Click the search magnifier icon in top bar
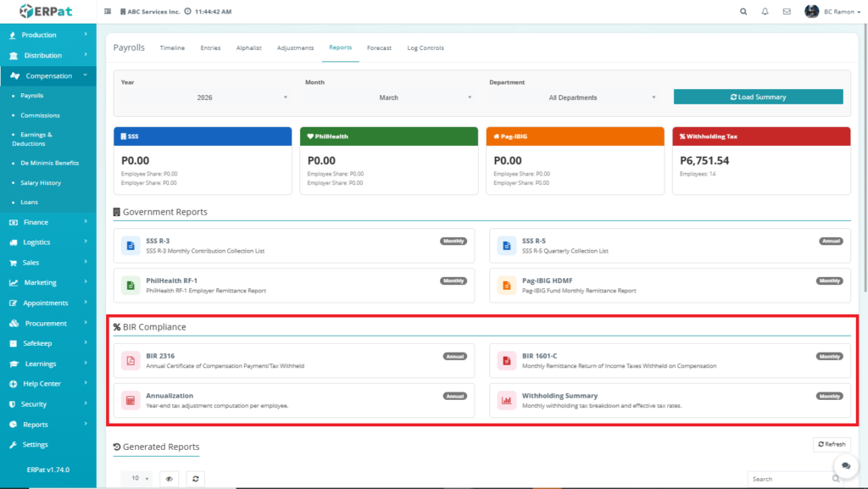This screenshot has height=489, width=868. coord(743,12)
